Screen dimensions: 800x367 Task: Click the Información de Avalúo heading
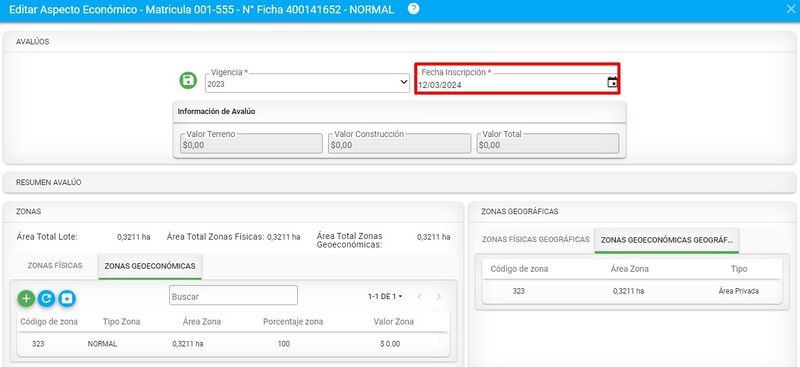[x=216, y=111]
